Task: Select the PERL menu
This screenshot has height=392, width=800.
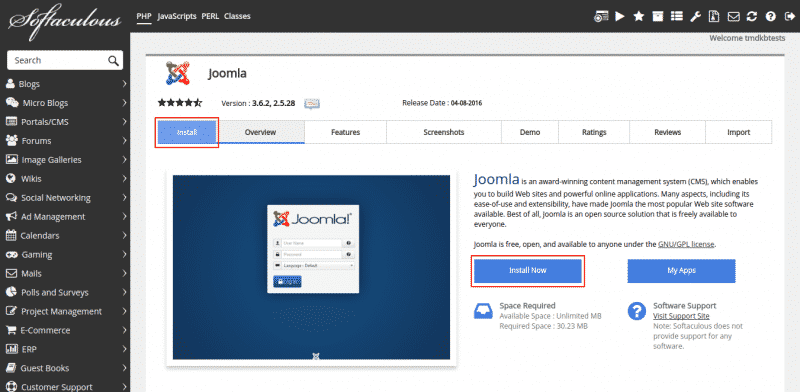Action: coord(210,16)
